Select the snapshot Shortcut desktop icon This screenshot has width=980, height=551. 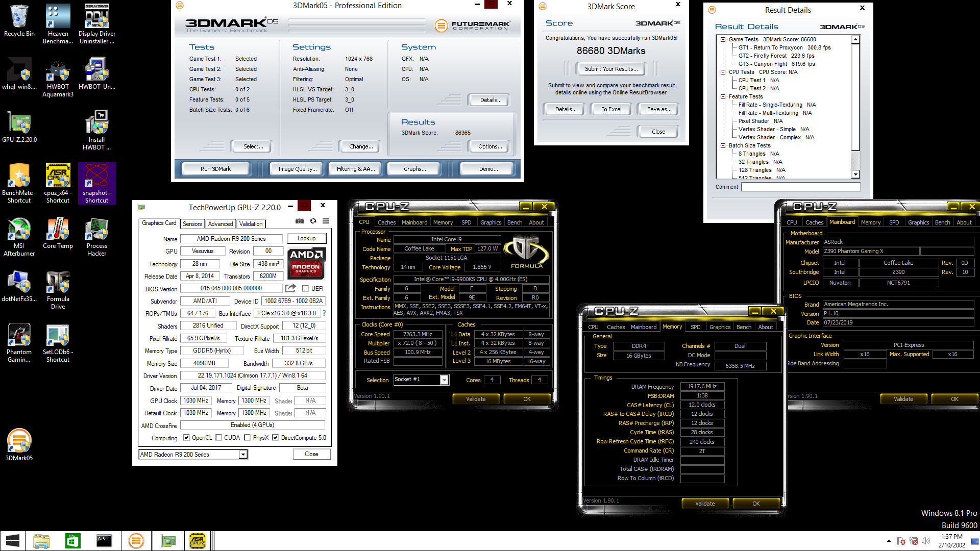tap(96, 183)
